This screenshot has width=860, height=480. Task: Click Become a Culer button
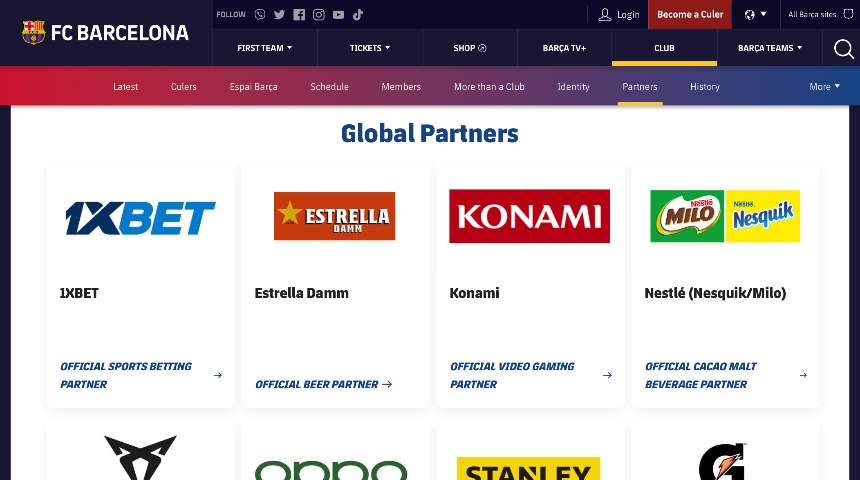(690, 14)
